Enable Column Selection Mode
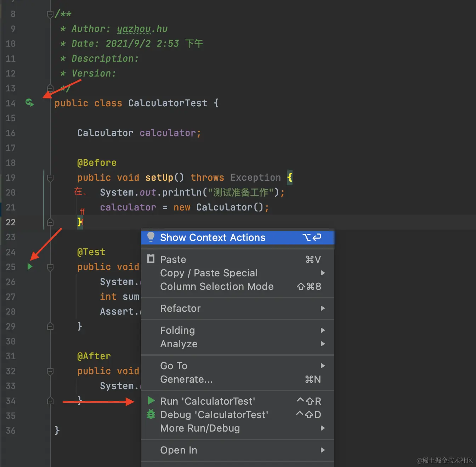The image size is (476, 467). (x=237, y=286)
